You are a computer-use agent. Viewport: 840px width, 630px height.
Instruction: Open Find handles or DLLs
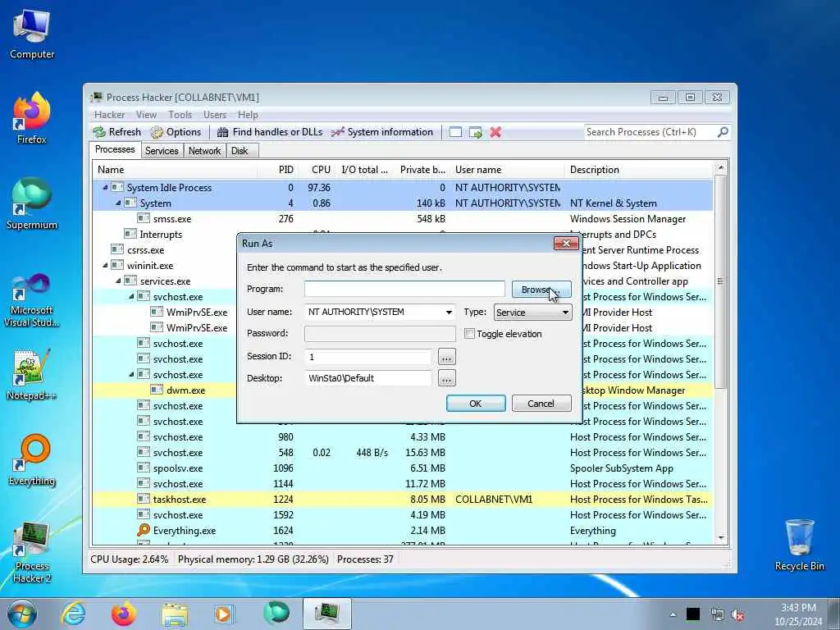[x=270, y=132]
